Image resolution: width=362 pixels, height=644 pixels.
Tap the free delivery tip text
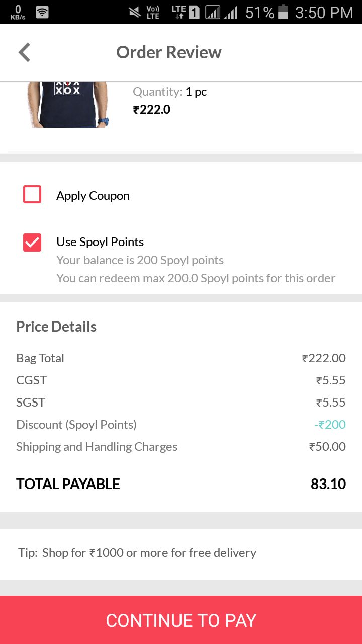click(137, 553)
